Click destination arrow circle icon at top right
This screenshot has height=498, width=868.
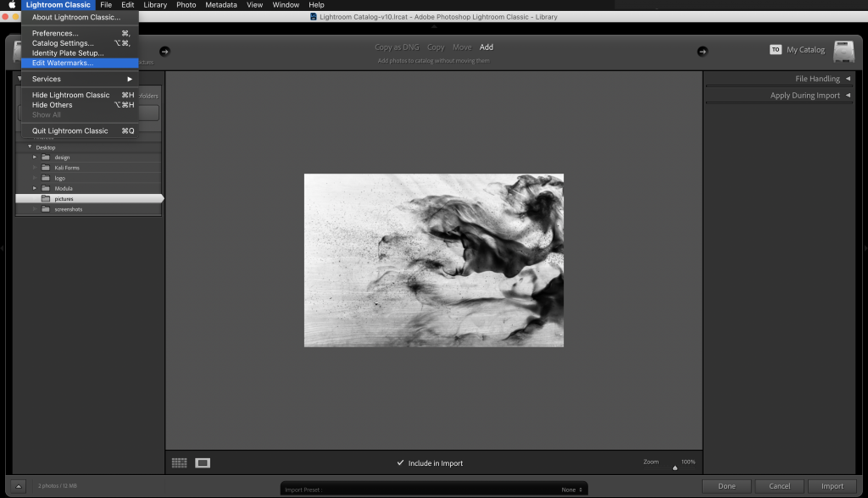(702, 52)
